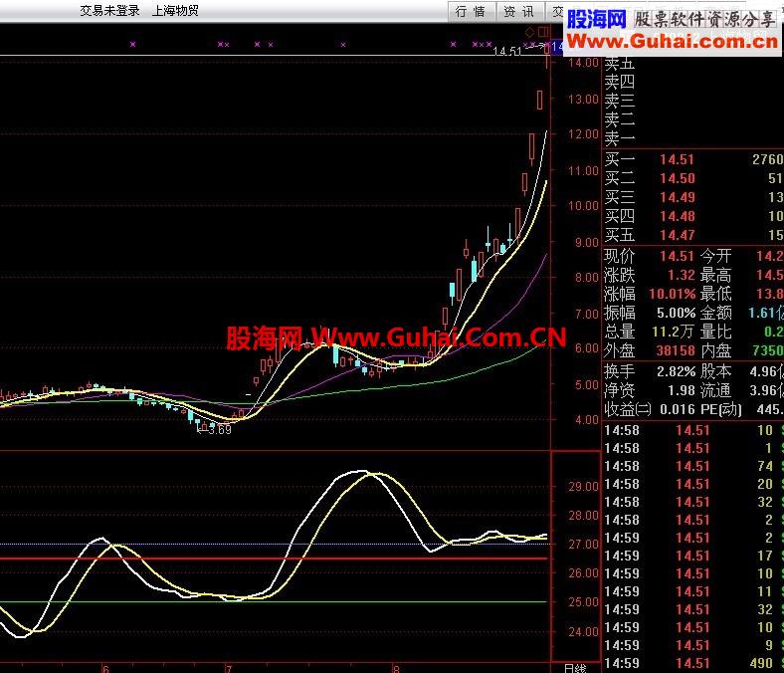Viewport: 784px width, 673px height.
Task: Click the 内盘 label
Action: (715, 350)
